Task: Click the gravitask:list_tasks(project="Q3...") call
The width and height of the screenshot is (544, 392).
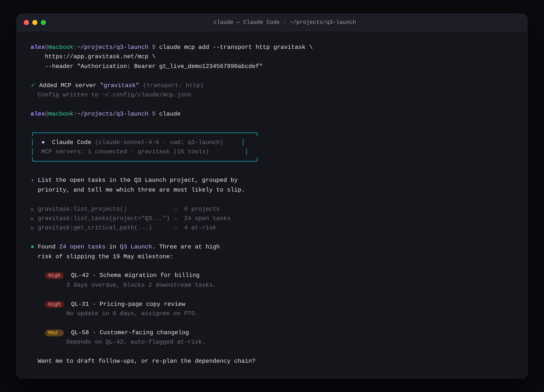Action: [x=104, y=218]
